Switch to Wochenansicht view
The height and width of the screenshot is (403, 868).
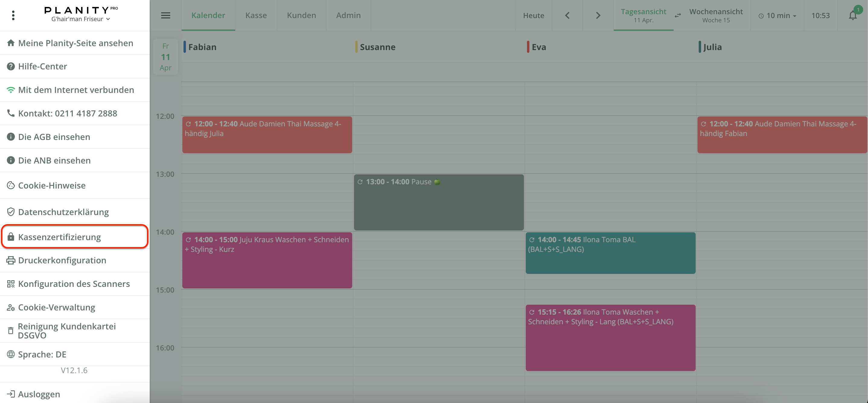tap(716, 15)
